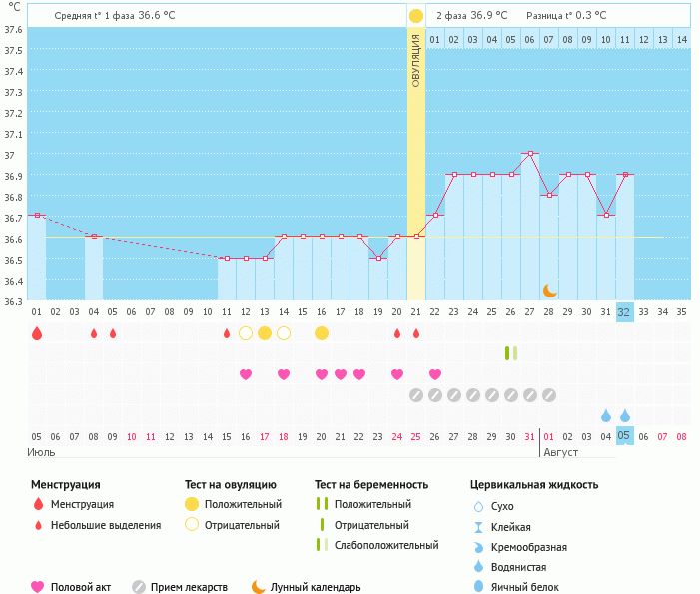
Task: Click the pink heart icon on cycle day 22
Action: (x=435, y=374)
